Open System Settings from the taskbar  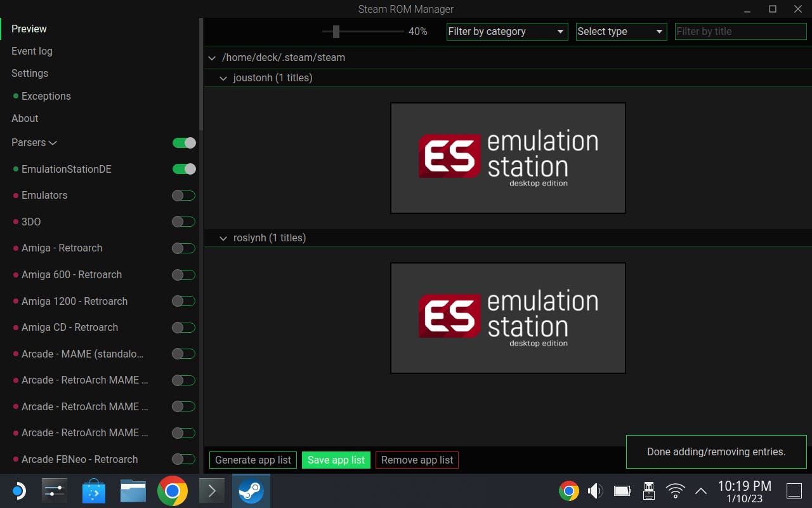point(55,491)
